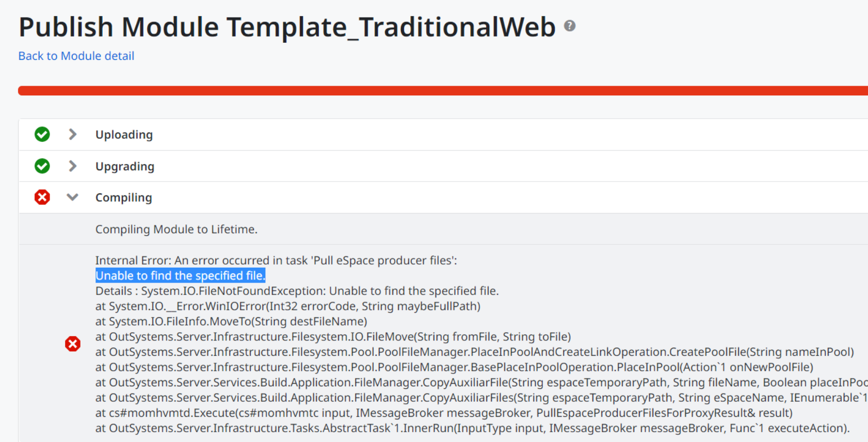Viewport: 868px width, 442px height.
Task: Click the red failure icon next to Compiling
Action: 42,197
